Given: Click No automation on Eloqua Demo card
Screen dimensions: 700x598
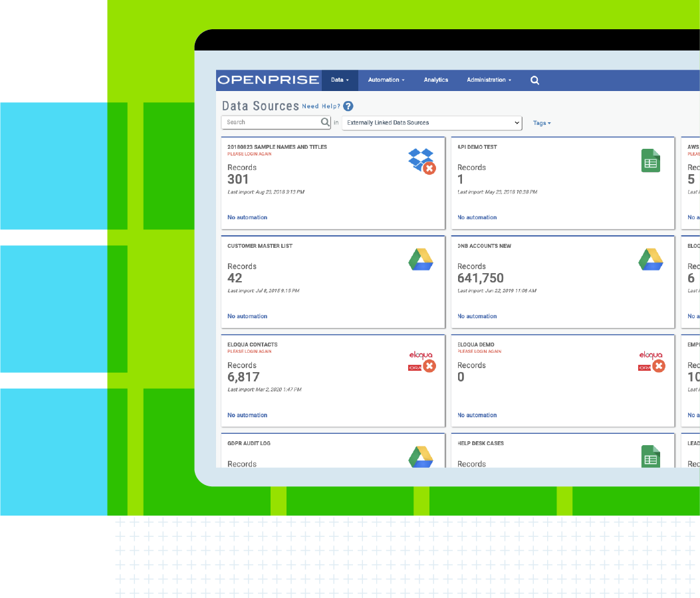Looking at the screenshot, I should tap(477, 415).
